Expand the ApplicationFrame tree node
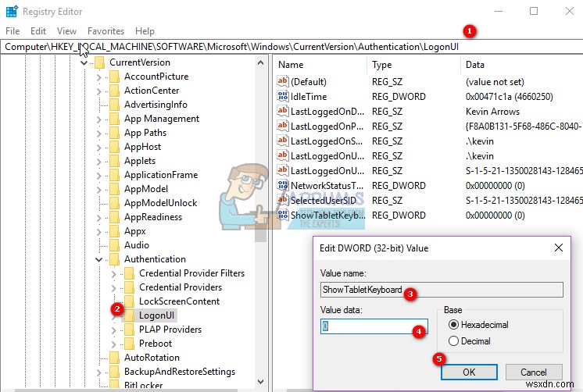 pos(98,176)
